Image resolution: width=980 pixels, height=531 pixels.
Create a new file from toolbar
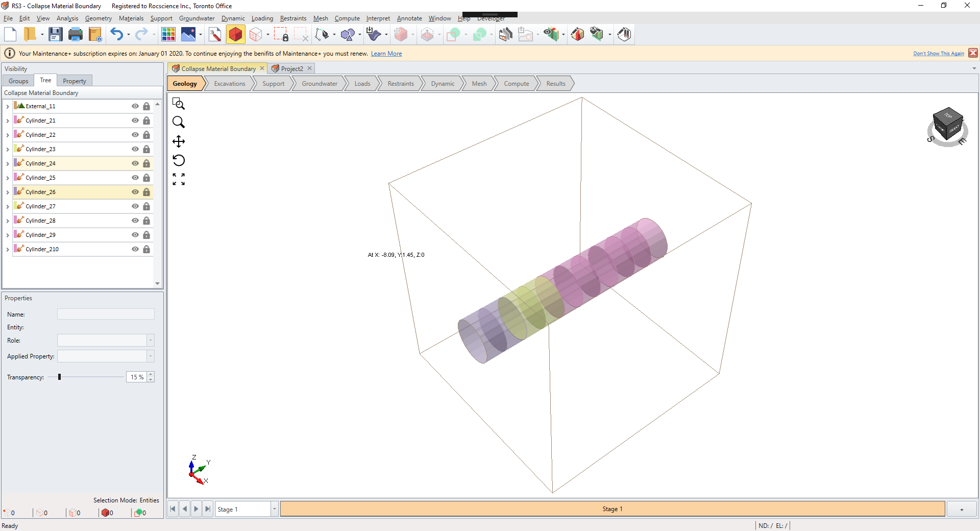click(x=10, y=34)
